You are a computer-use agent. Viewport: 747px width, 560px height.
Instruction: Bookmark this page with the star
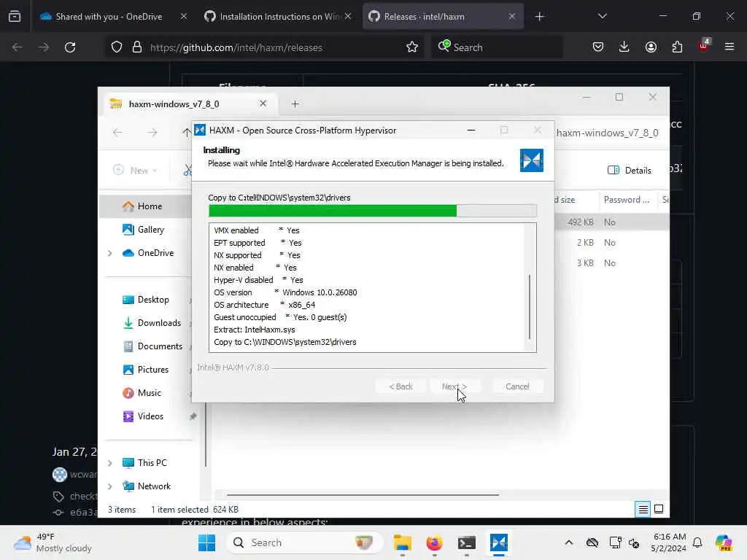coord(412,47)
